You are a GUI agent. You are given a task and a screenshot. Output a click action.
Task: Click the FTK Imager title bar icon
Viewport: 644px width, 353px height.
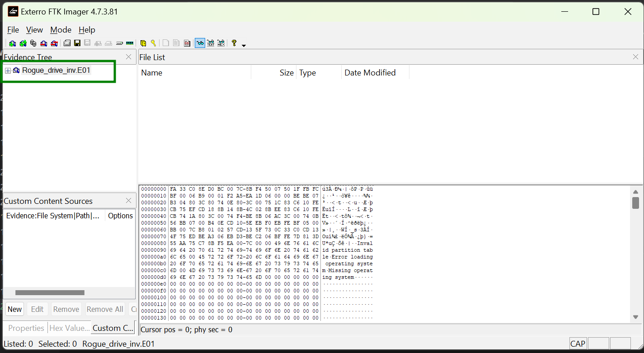[x=13, y=12]
